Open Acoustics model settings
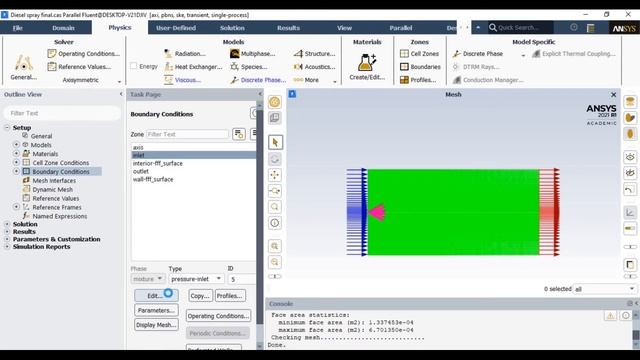 (314, 67)
